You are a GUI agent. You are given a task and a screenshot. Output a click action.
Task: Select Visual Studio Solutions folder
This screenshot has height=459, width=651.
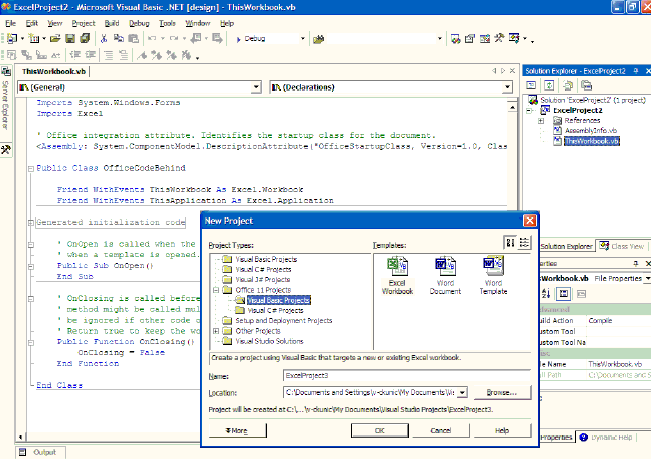tap(269, 341)
